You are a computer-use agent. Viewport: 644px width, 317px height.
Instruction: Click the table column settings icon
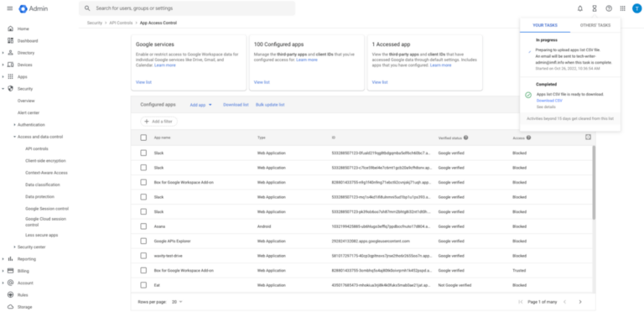coord(588,138)
